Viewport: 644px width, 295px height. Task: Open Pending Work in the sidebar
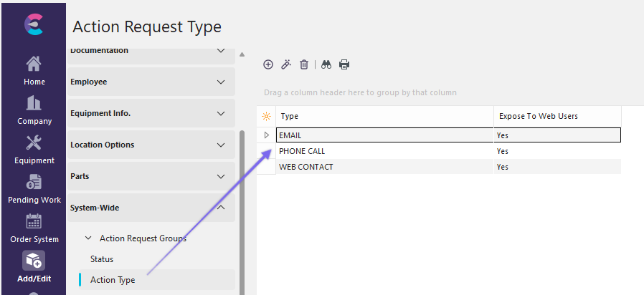pyautogui.click(x=34, y=189)
